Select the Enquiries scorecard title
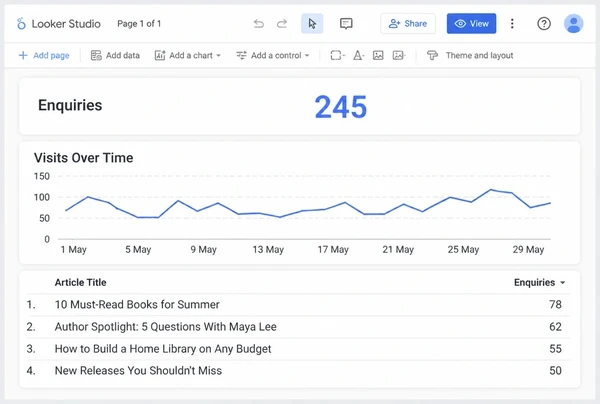 click(x=70, y=105)
